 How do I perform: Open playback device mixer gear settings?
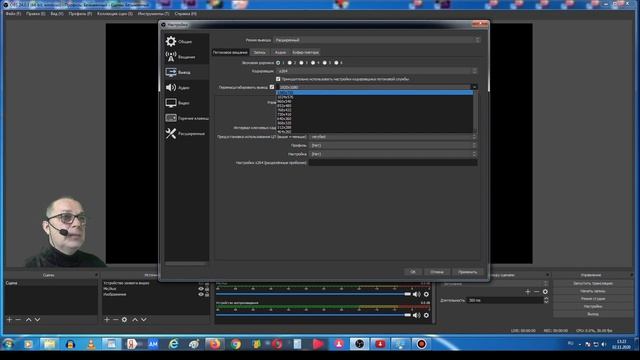tap(426, 315)
